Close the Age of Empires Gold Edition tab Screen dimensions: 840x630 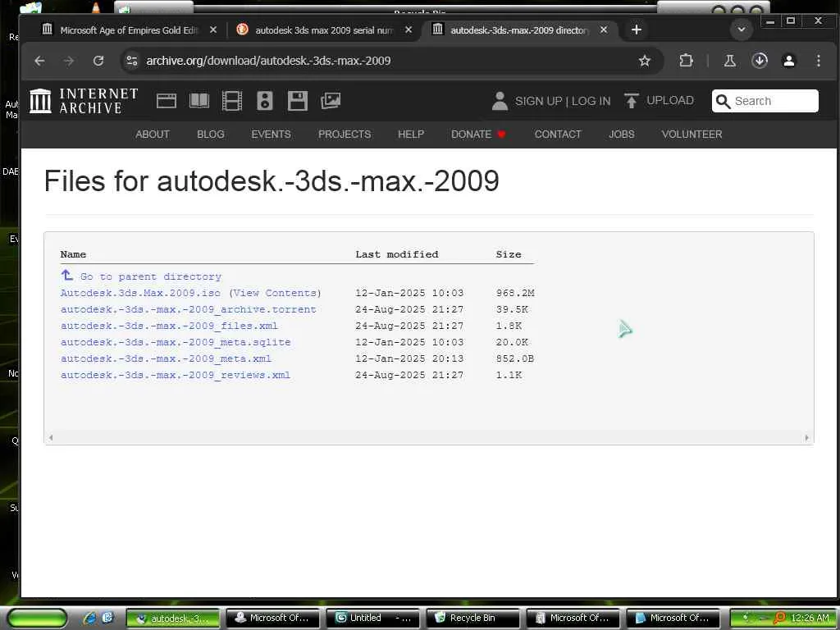213,30
